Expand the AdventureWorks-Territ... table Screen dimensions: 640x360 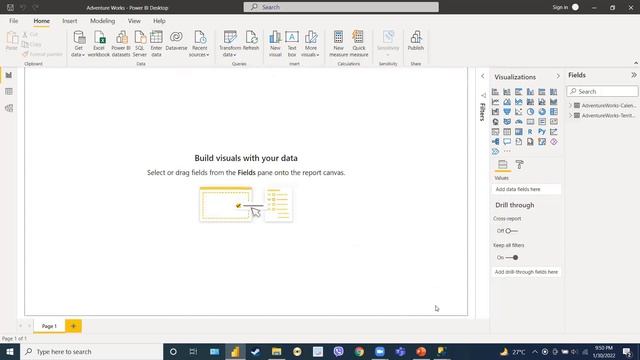571,116
